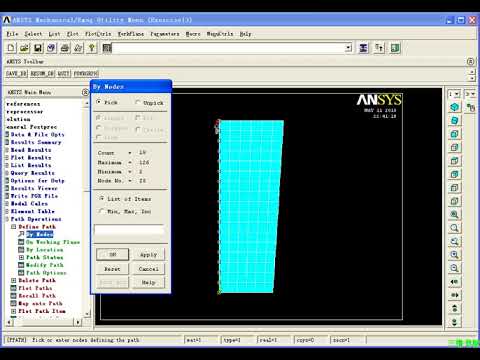Click the Fit View magnifier icon

coord(454,215)
